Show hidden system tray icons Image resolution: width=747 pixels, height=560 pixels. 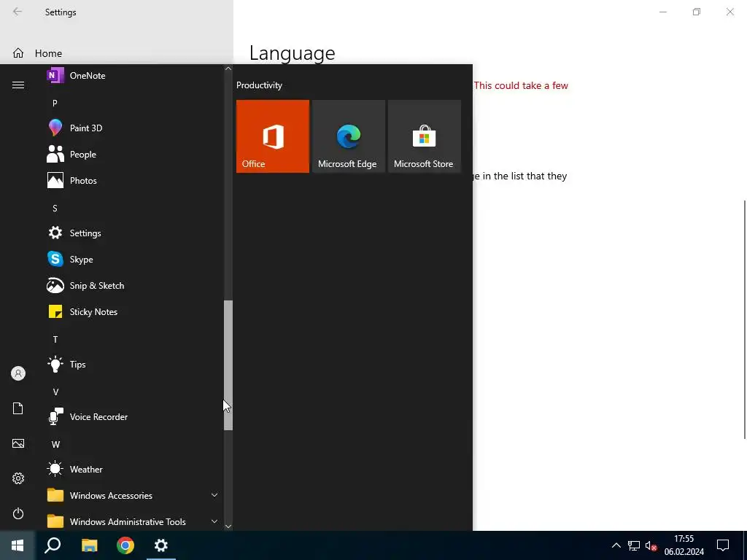tap(616, 545)
